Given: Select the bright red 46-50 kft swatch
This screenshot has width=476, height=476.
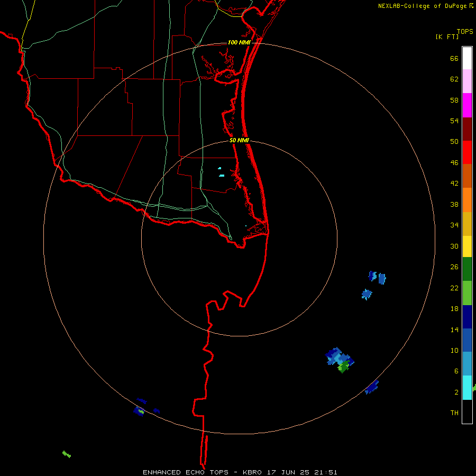Looking at the screenshot, I should (467, 153).
